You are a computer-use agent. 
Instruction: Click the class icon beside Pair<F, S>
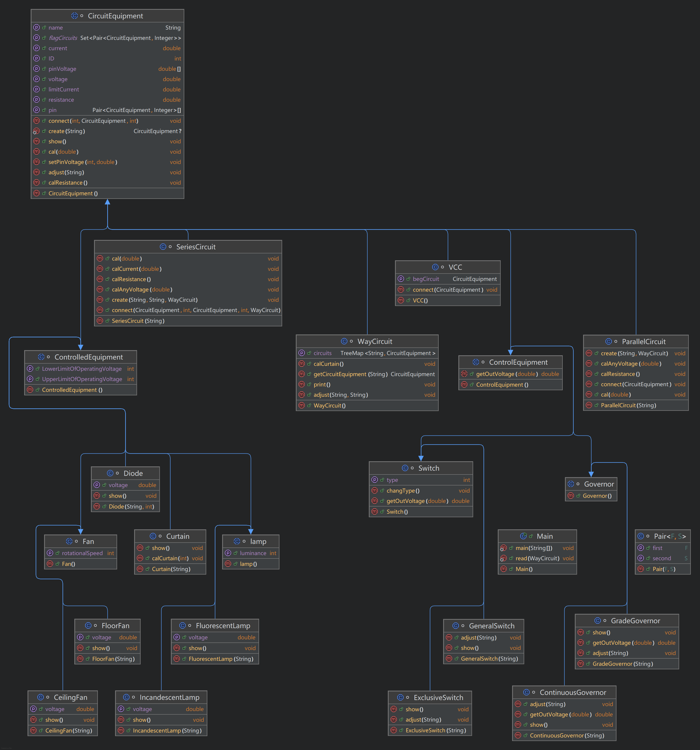tap(640, 536)
